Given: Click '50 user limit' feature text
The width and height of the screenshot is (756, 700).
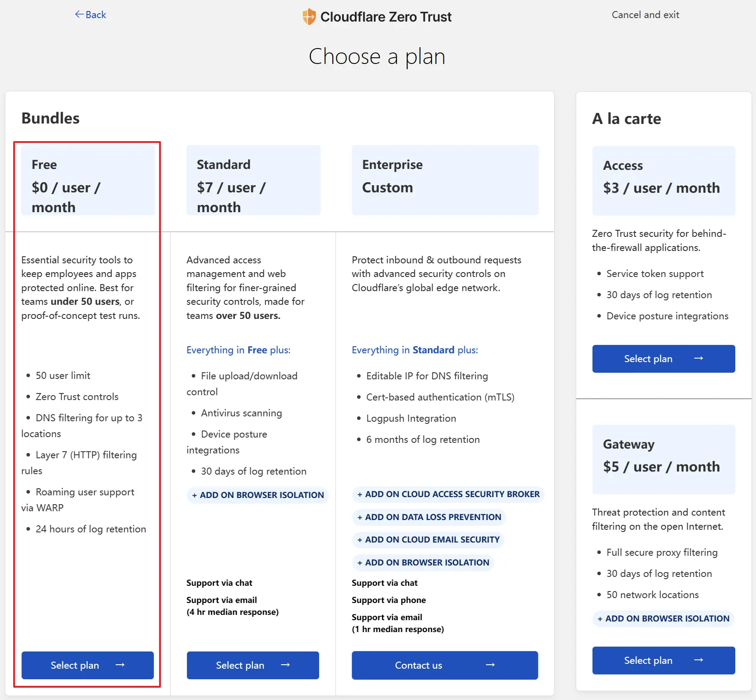Looking at the screenshot, I should 63,375.
